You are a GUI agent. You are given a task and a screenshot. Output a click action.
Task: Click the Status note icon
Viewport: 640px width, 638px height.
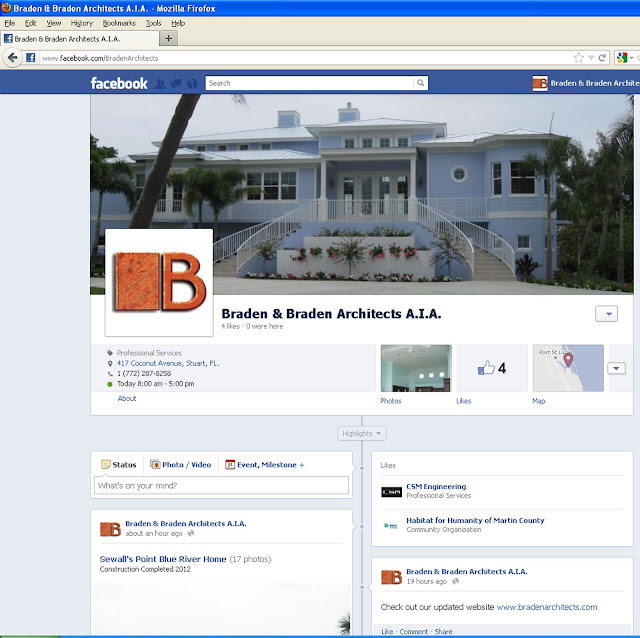106,465
